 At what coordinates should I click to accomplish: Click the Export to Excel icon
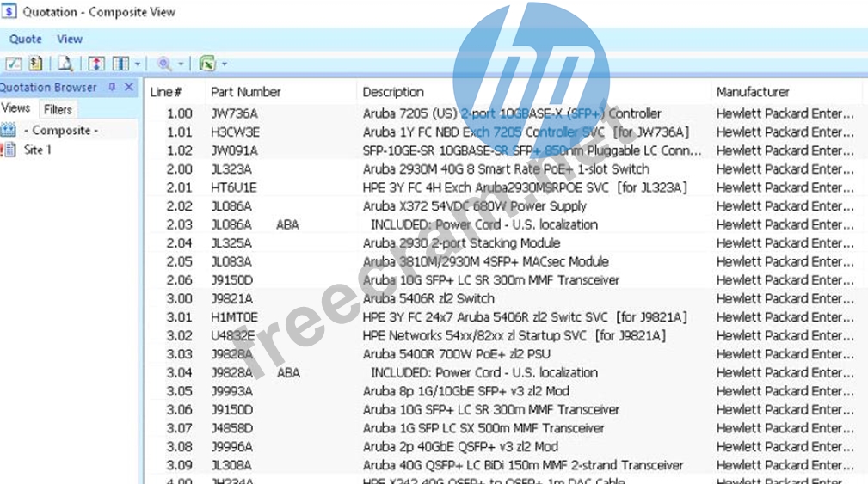207,64
